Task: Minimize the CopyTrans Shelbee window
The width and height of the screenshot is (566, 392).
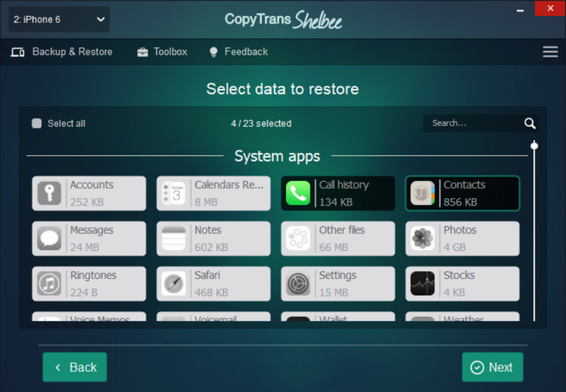Action: click(520, 11)
